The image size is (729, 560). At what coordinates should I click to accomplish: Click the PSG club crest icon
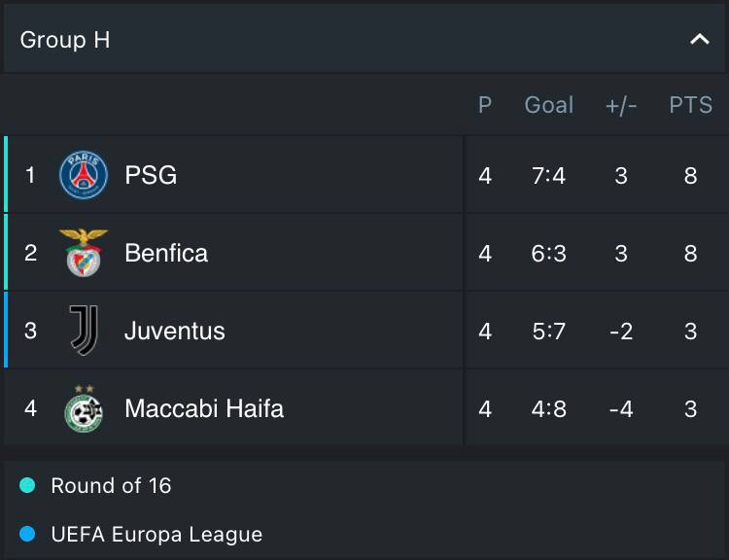pyautogui.click(x=84, y=176)
